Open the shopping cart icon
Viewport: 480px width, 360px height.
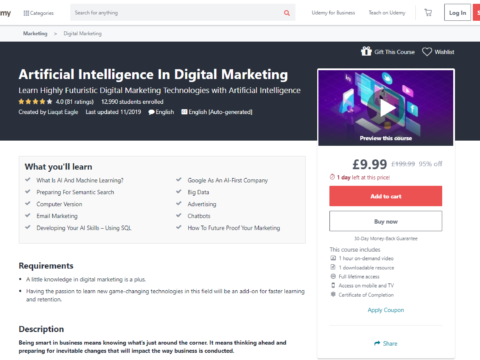coord(428,13)
